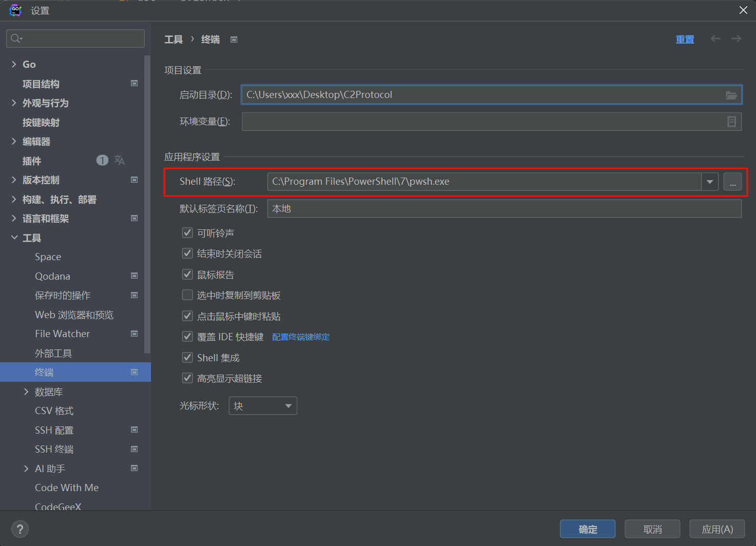The image size is (756, 546).
Task: Click the forward navigation arrow
Action: coord(736,39)
